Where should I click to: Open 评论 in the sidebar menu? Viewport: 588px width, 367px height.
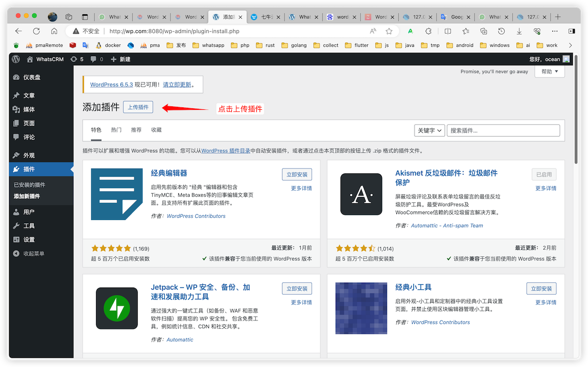tap(41, 137)
